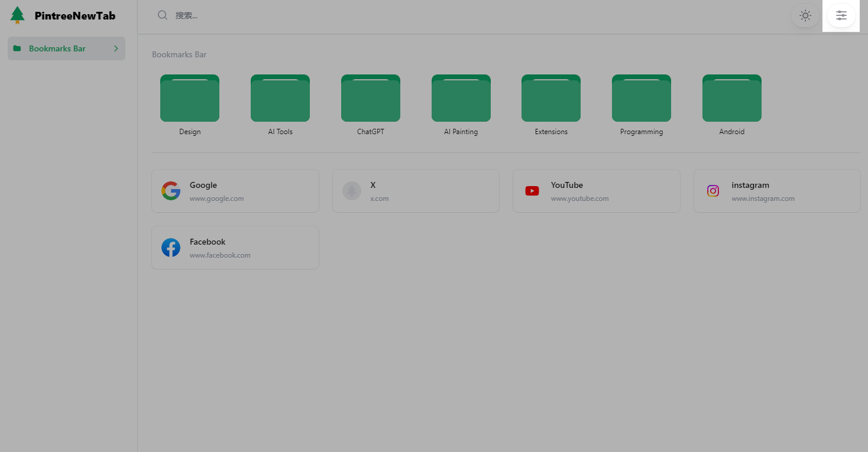Toggle the light/dark theme sun button
Screen dimensions: 868x452
[x=805, y=15]
